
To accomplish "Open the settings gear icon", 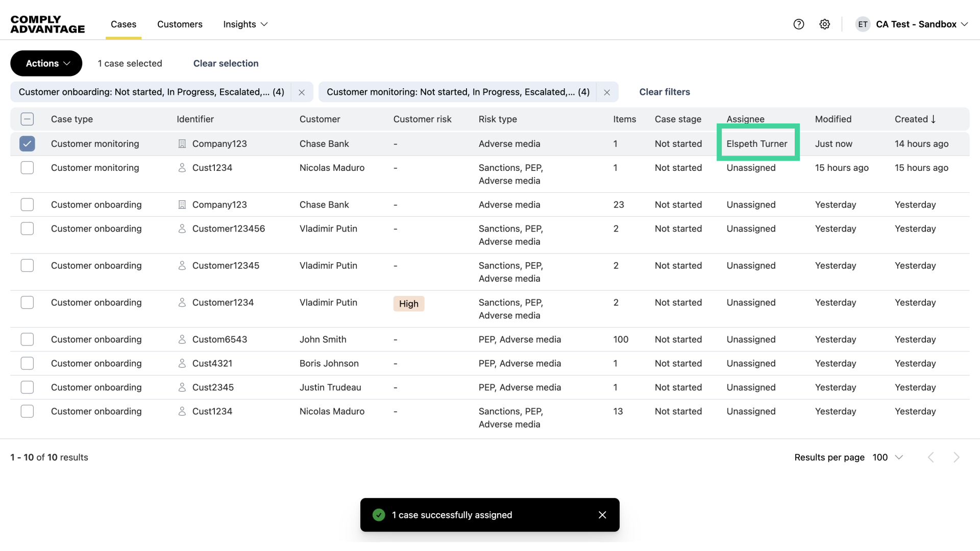I will tap(825, 24).
